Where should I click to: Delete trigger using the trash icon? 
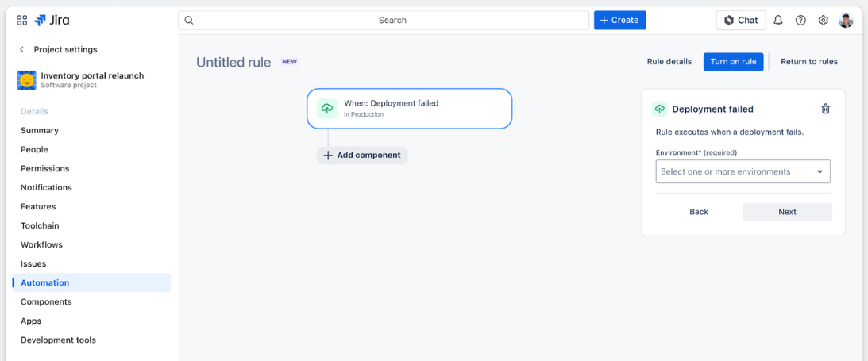coord(825,109)
